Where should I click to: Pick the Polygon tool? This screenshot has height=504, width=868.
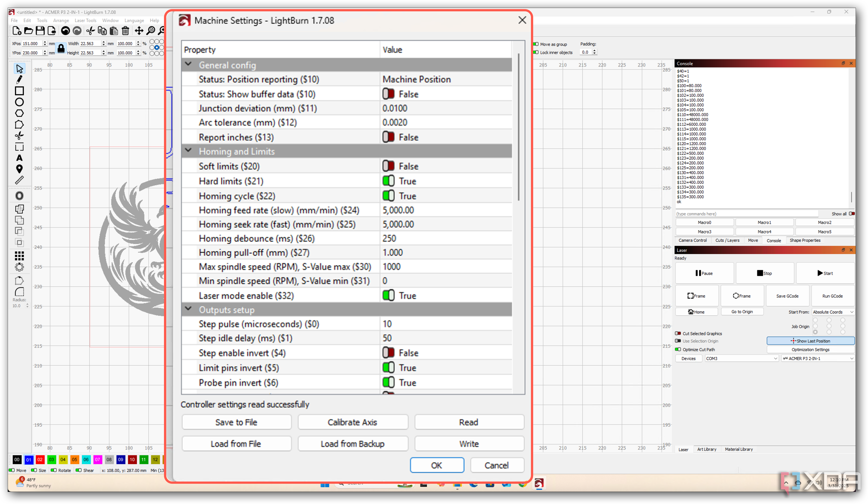(19, 113)
